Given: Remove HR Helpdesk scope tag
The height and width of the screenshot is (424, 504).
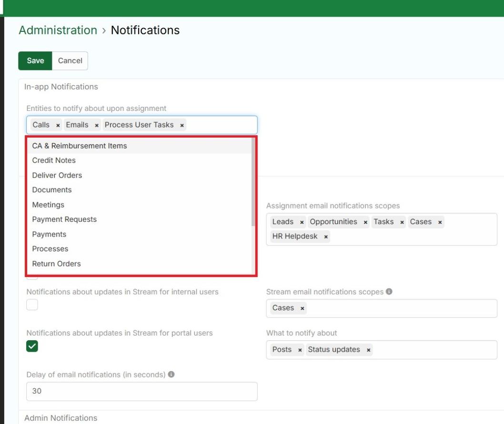Looking at the screenshot, I should [x=326, y=237].
